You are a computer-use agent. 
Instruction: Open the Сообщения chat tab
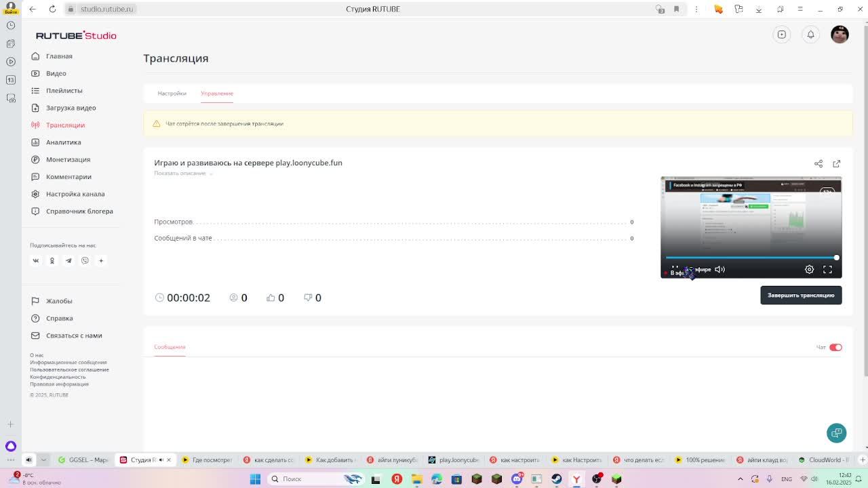coord(170,347)
